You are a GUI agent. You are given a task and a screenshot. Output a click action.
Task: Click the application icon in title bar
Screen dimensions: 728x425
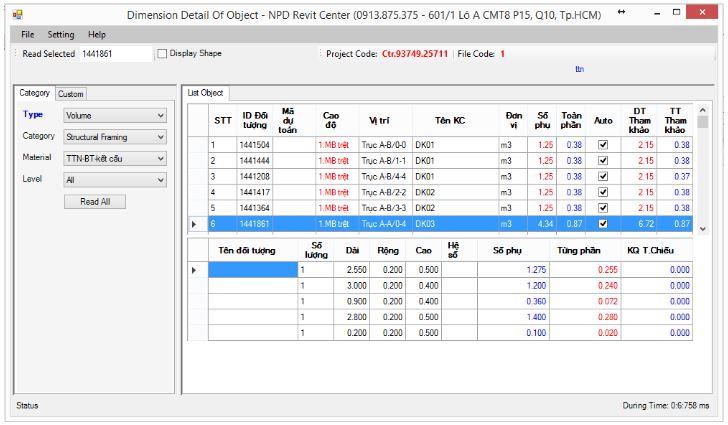(x=18, y=14)
